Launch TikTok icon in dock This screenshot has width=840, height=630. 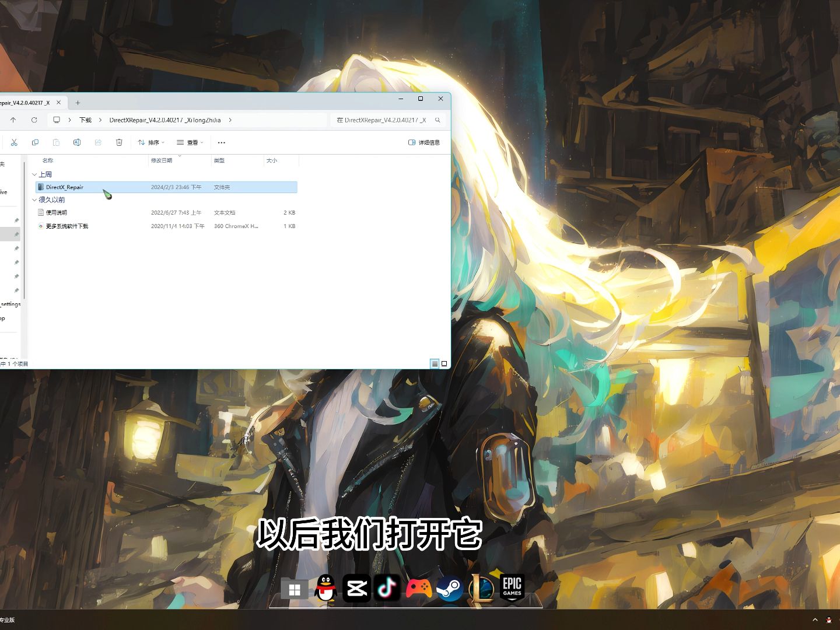[x=387, y=588]
